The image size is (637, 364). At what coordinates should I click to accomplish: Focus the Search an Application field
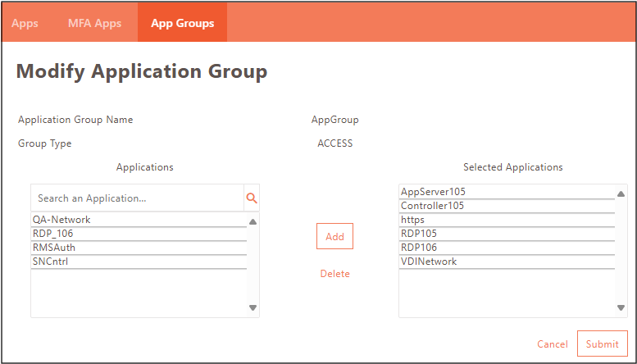(137, 198)
